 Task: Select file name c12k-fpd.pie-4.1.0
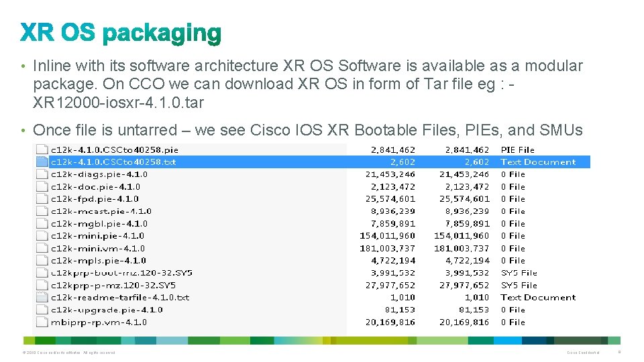coord(95,199)
